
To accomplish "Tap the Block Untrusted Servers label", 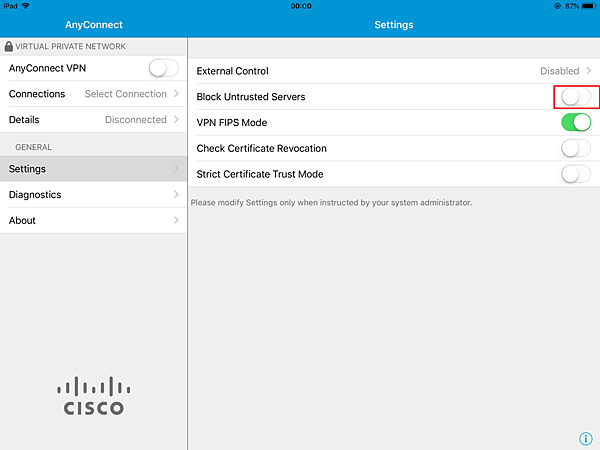I will (x=251, y=97).
